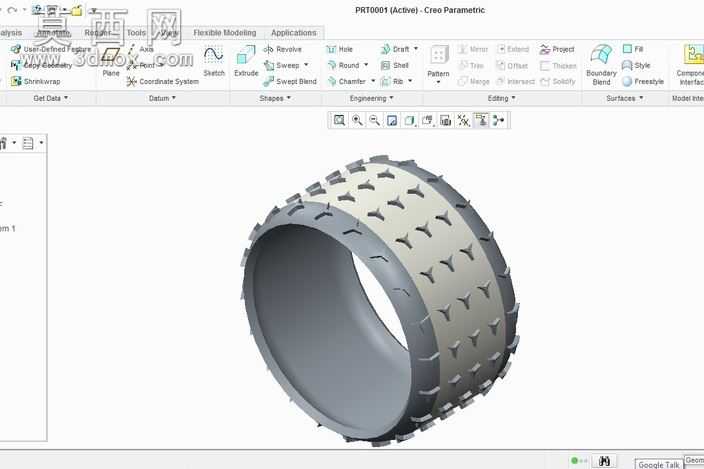704x469 pixels.
Task: Click the Copy Geometry button
Action: click(41, 66)
